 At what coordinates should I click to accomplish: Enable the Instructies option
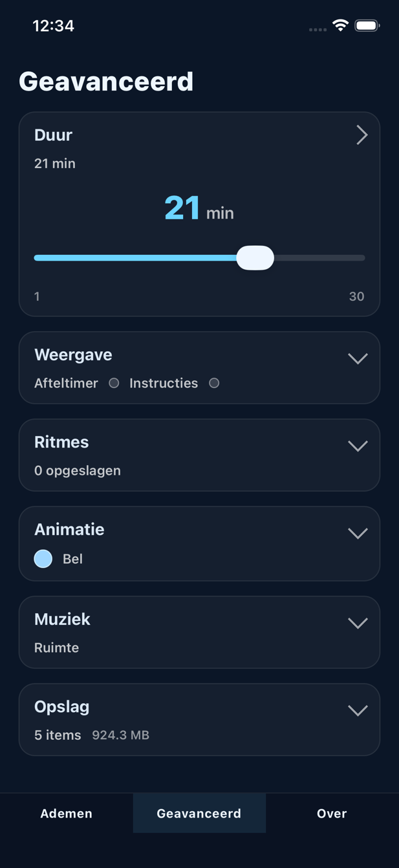pos(214,383)
